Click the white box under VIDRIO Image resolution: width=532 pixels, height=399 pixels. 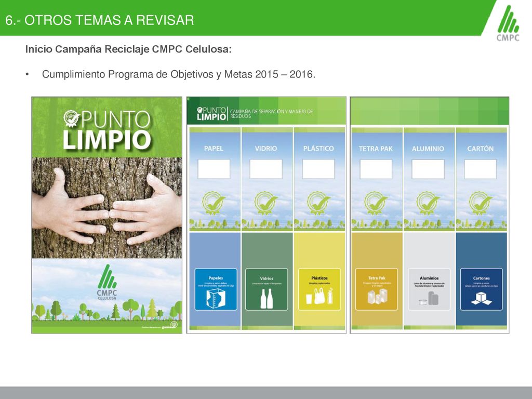point(266,169)
